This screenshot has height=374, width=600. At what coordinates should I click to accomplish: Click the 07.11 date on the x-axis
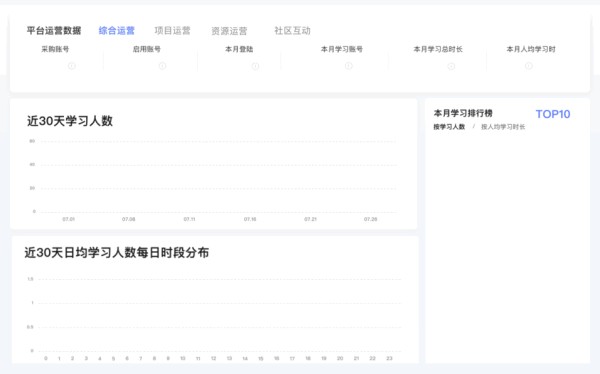pos(189,219)
